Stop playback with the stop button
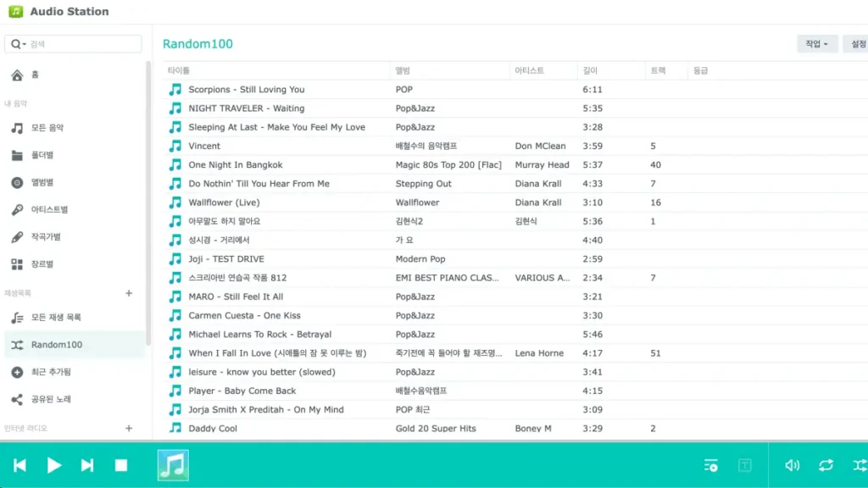The width and height of the screenshot is (868, 488). click(120, 465)
